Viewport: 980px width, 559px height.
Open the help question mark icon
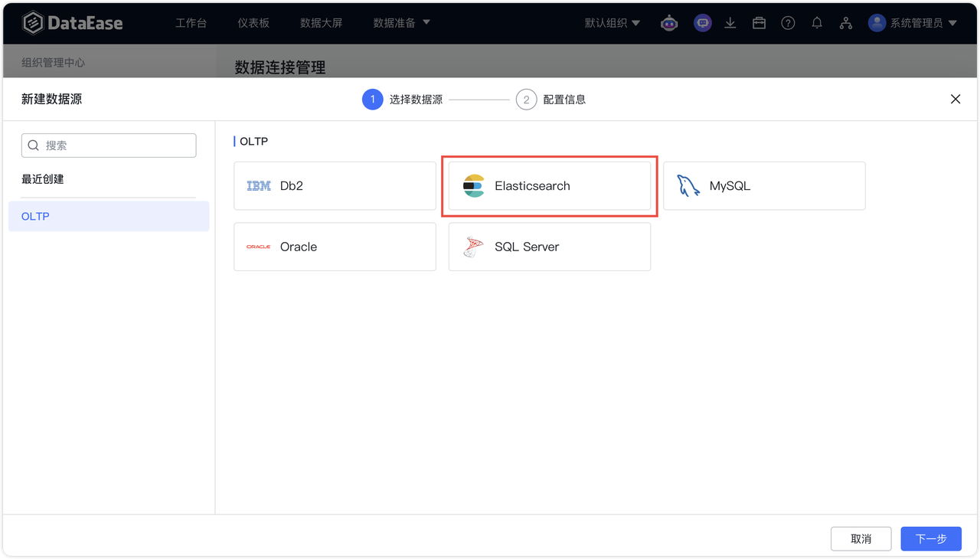point(788,22)
